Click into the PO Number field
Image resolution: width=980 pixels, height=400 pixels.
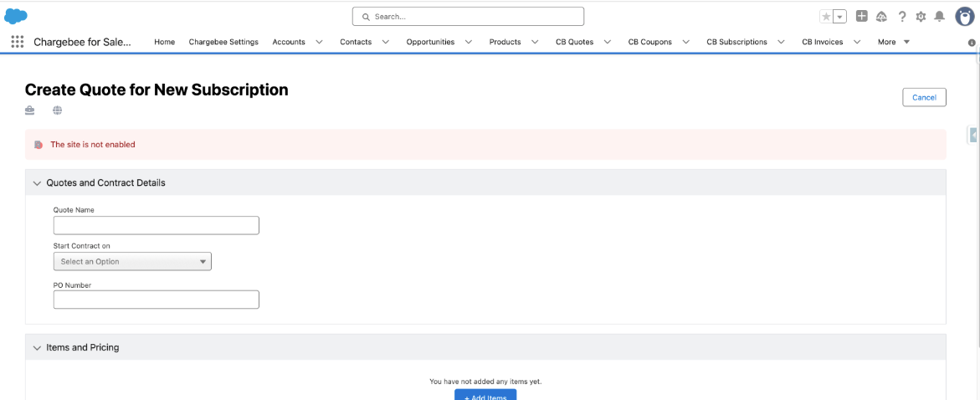pos(156,300)
